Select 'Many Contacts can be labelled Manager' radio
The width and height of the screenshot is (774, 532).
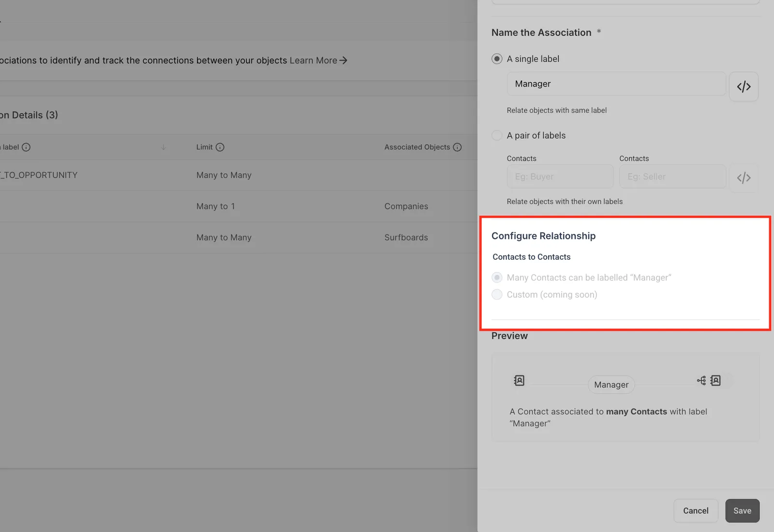tap(497, 278)
